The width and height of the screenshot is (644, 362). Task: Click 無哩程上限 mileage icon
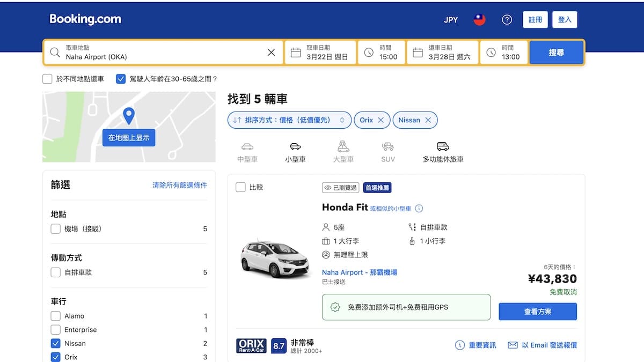[x=326, y=255]
